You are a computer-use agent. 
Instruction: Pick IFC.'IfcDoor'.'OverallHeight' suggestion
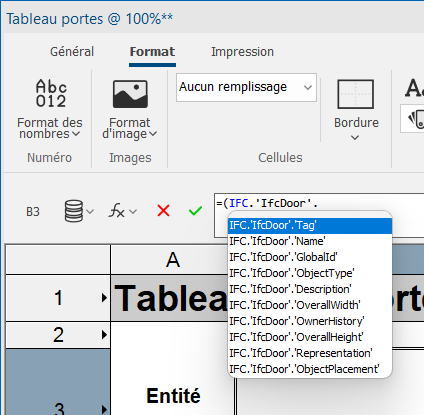coord(310,337)
